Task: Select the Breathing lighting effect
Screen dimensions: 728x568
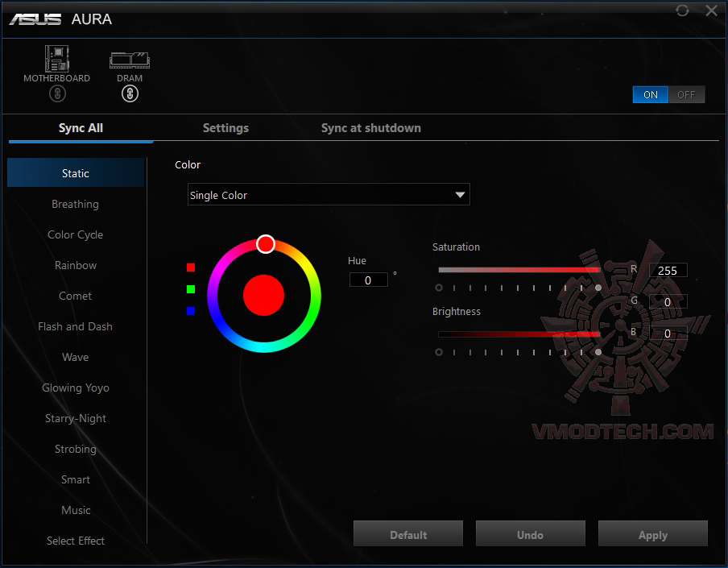Action: tap(75, 204)
